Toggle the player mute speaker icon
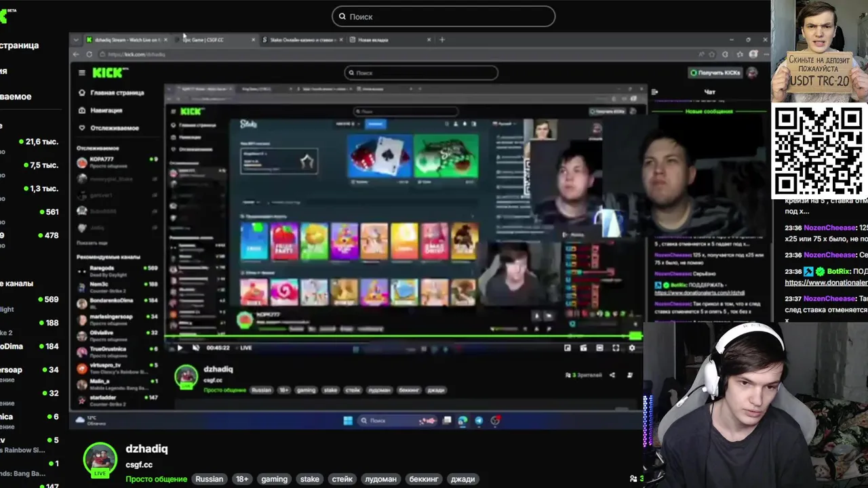This screenshot has height=488, width=868. pos(196,348)
